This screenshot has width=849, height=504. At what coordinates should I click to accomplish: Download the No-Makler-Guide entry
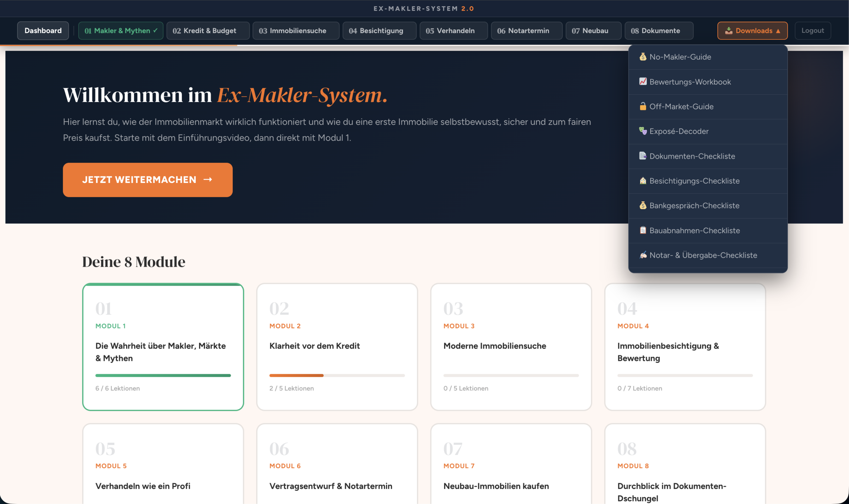pos(708,57)
